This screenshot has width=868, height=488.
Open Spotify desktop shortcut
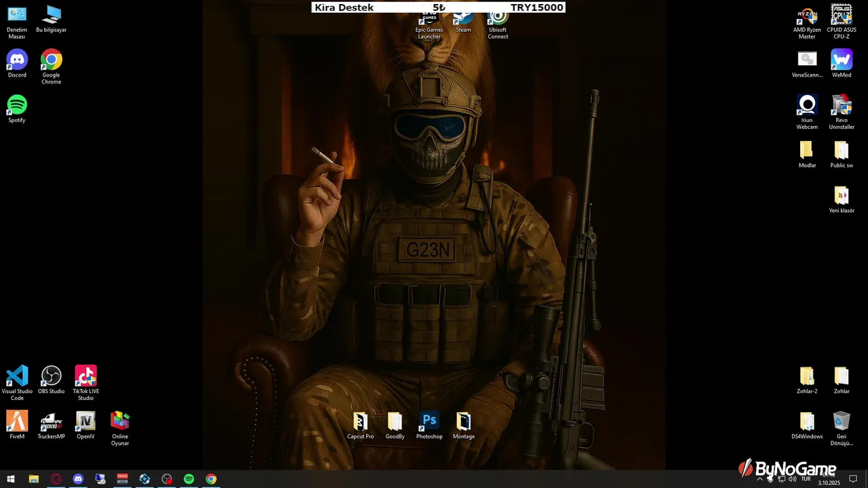[x=17, y=109]
